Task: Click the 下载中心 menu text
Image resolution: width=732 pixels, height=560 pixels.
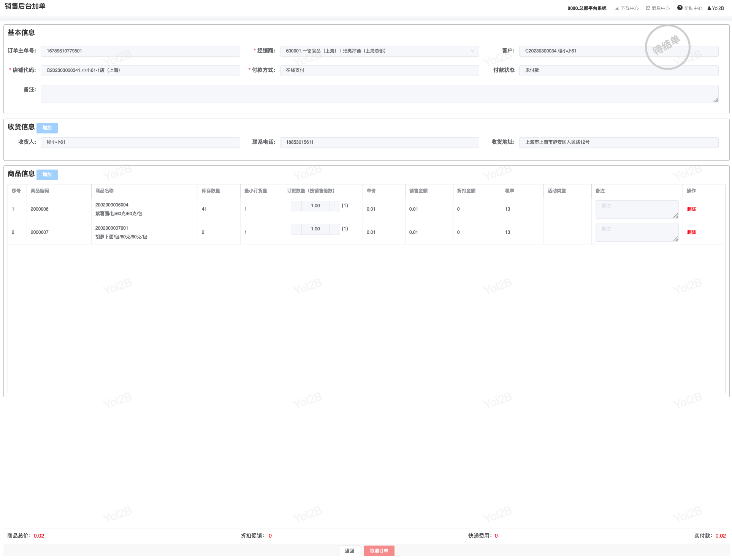Action: pyautogui.click(x=630, y=8)
